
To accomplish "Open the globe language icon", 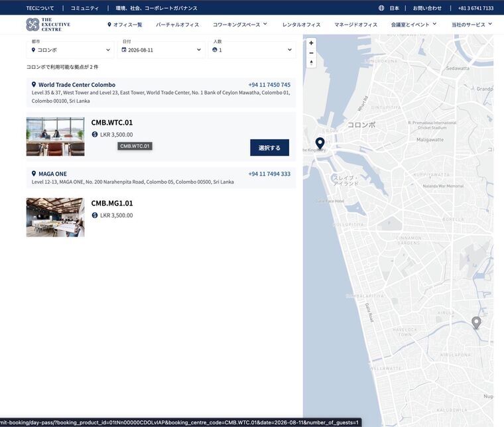I will (381, 8).
